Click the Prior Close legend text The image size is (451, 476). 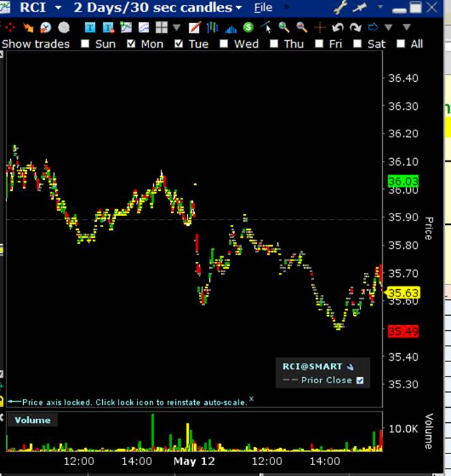click(x=326, y=380)
